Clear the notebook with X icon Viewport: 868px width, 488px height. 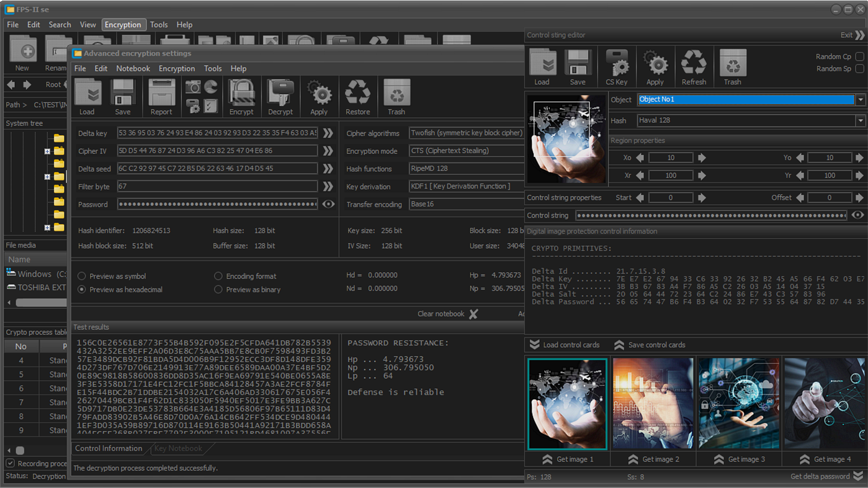click(473, 314)
